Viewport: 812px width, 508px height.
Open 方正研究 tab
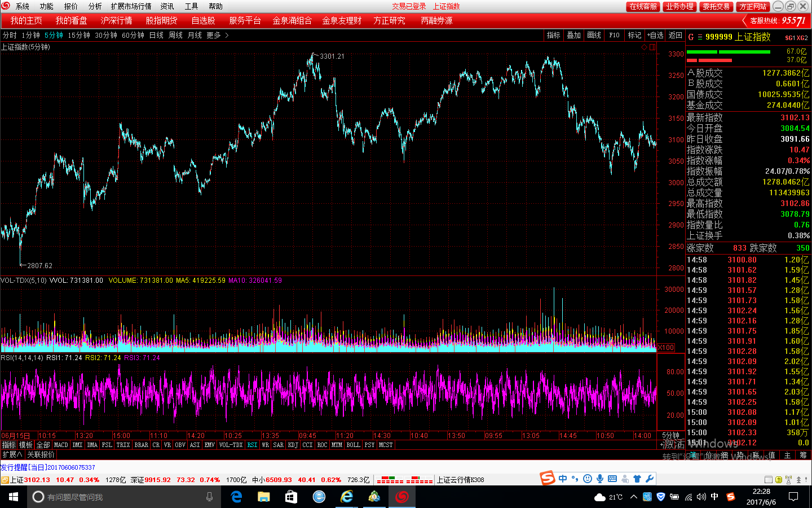pyautogui.click(x=389, y=20)
